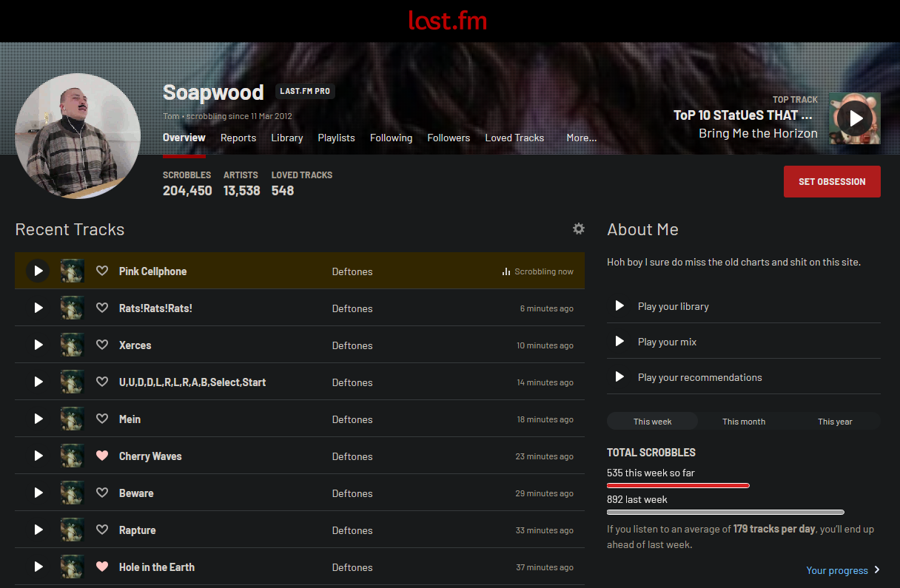Click the 6 minutes ago timestamp

click(547, 308)
